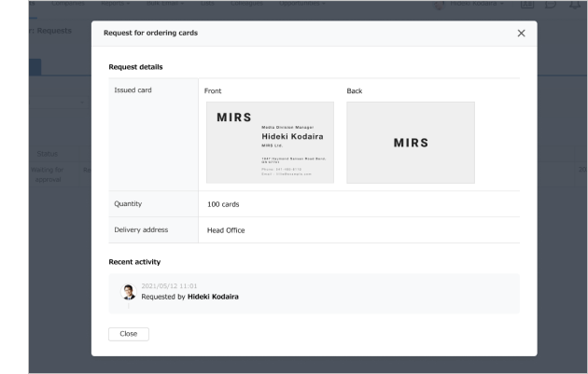Click the 'Quantity' row label
588x374 pixels.
tap(128, 204)
